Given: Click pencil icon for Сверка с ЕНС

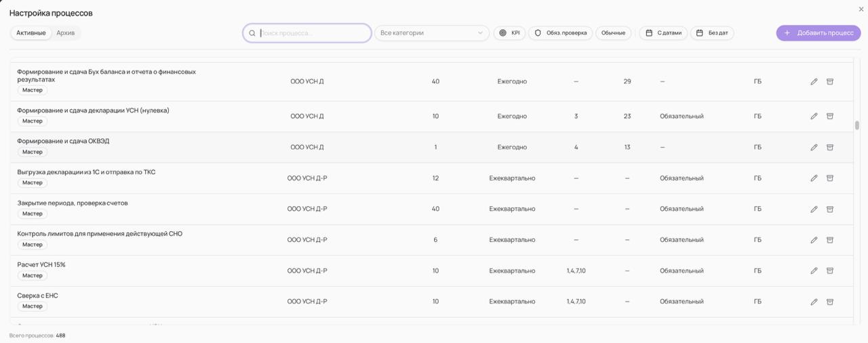Looking at the screenshot, I should [x=814, y=302].
